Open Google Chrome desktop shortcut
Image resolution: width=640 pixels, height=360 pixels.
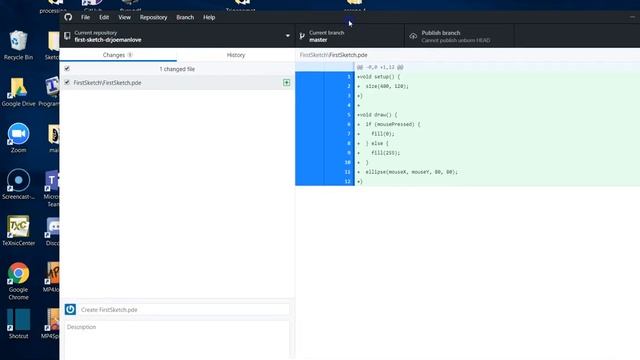(x=18, y=282)
